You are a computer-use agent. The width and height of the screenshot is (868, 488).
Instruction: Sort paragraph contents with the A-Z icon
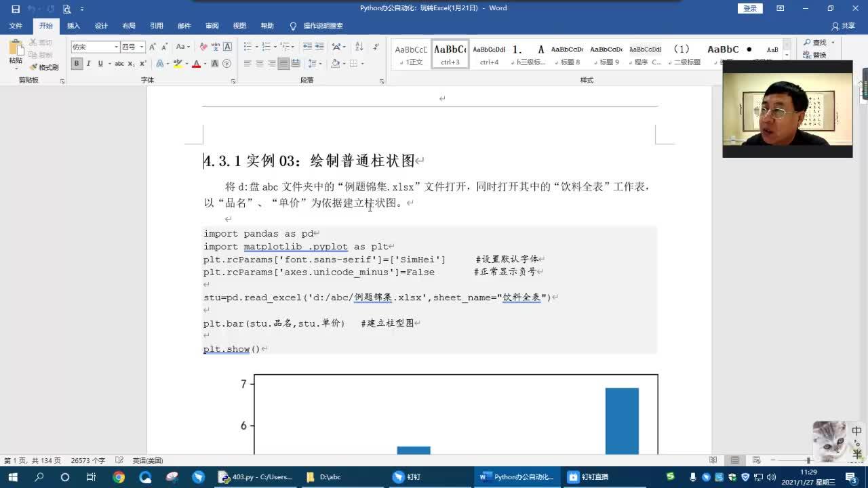[359, 47]
